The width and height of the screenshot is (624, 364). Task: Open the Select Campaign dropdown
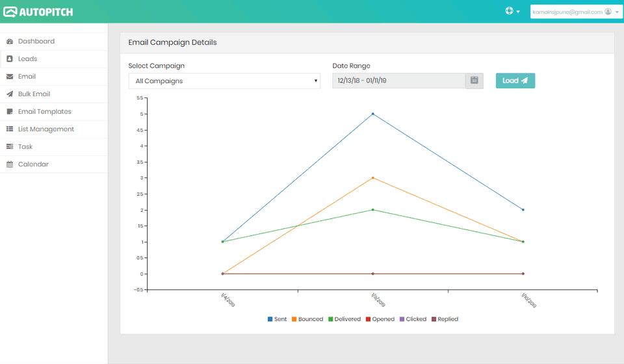coord(224,81)
